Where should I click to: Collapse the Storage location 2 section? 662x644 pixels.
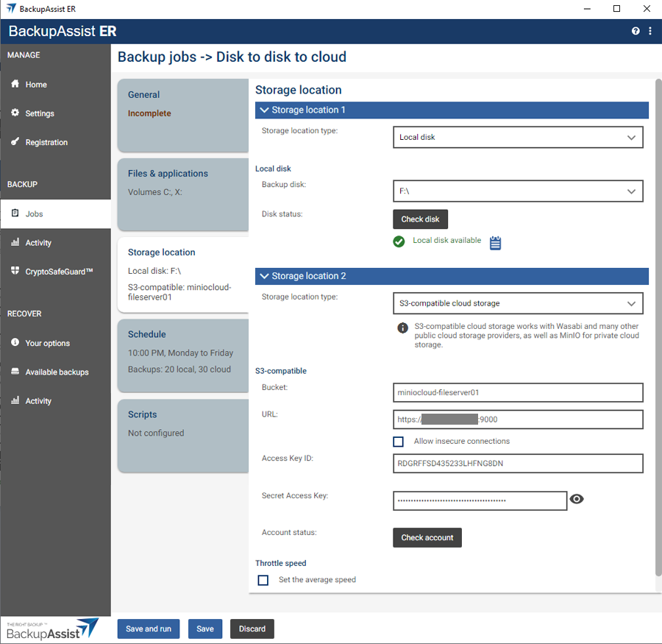[452, 276]
